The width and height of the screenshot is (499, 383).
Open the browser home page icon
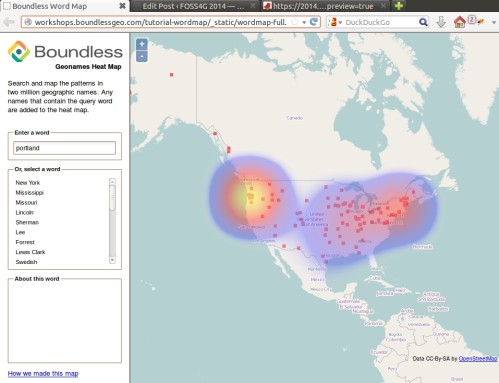[460, 22]
